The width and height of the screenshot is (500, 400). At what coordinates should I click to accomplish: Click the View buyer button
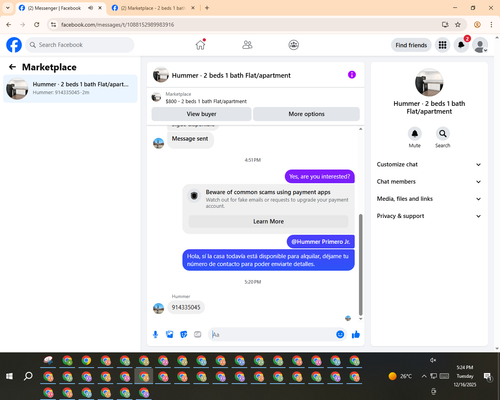[201, 114]
